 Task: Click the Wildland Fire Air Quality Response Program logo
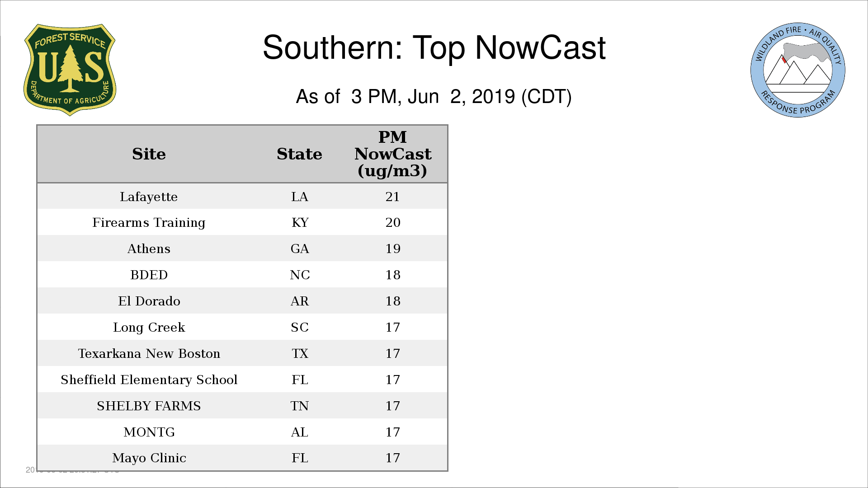click(x=798, y=70)
